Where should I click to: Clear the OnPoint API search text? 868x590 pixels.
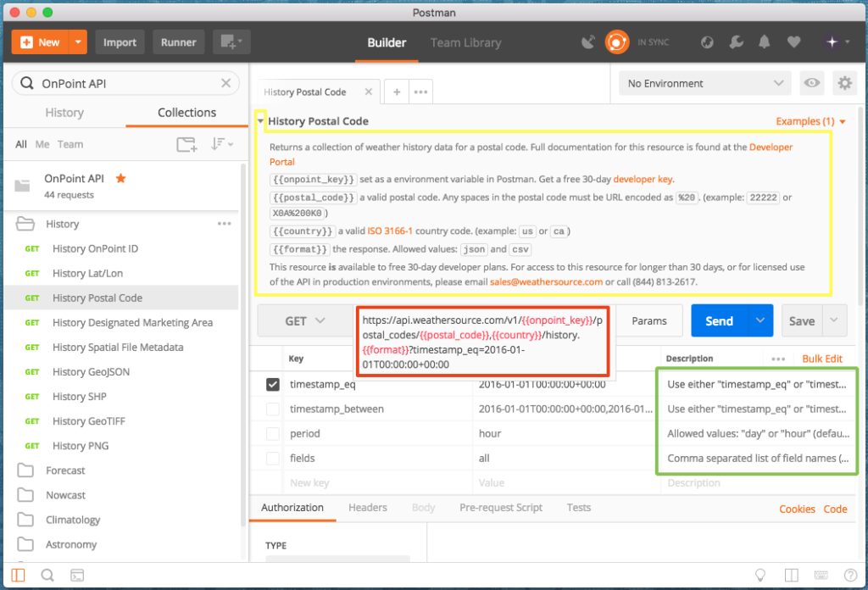225,83
